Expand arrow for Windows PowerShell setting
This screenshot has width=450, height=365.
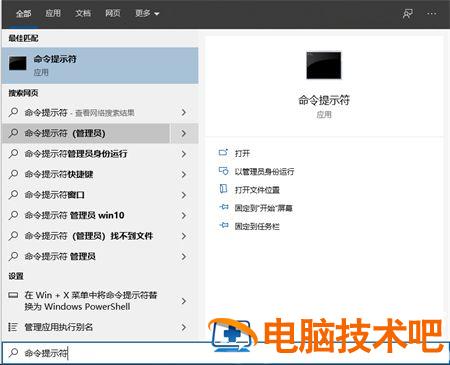[184, 301]
